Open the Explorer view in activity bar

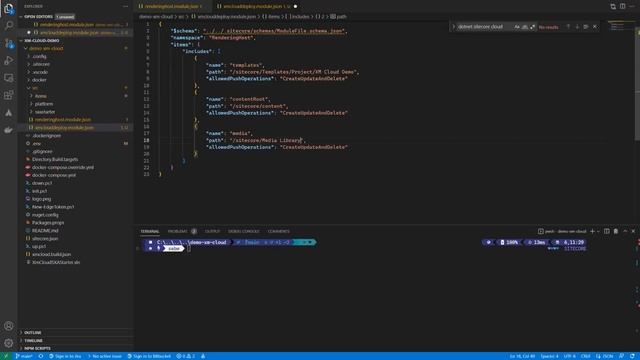coord(9,9)
